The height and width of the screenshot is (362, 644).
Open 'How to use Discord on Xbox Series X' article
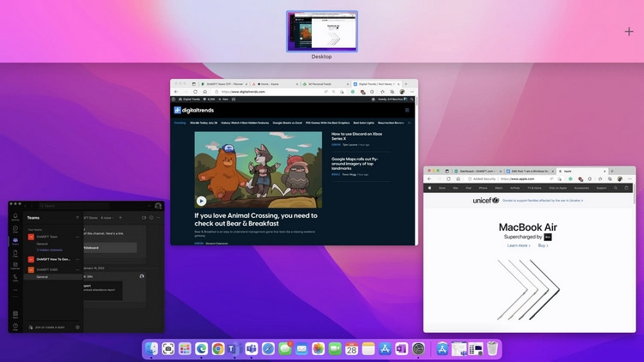356,136
